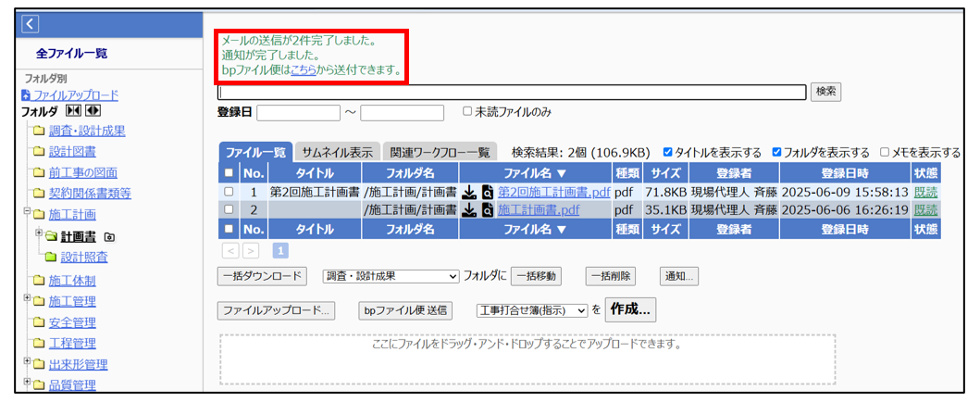The width and height of the screenshot is (980, 403).
Task: Open the 関連ワークフロー一覧 tab
Action: (440, 153)
